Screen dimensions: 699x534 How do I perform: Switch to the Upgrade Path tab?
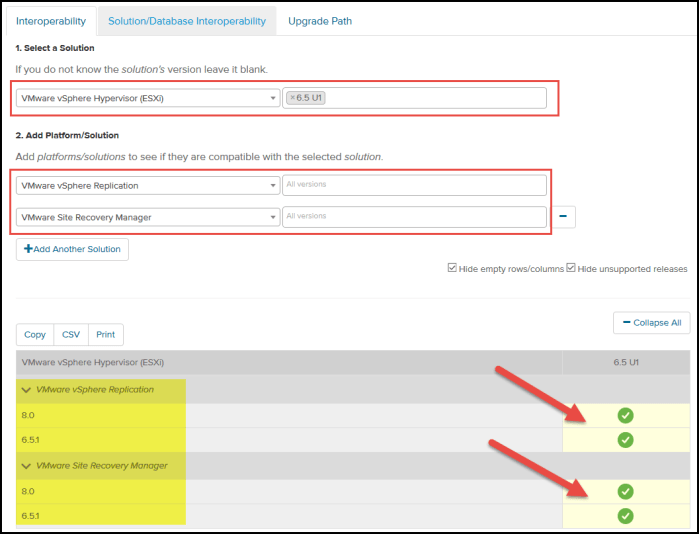(319, 21)
